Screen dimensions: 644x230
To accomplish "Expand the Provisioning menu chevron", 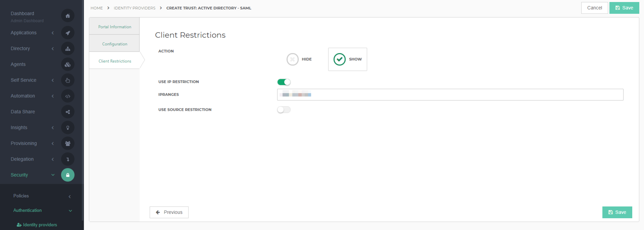I will click(53, 143).
